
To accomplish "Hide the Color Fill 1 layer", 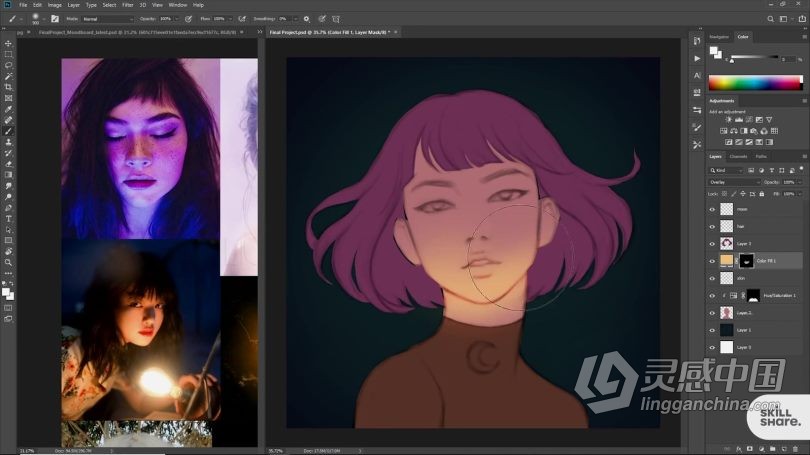I will point(712,261).
